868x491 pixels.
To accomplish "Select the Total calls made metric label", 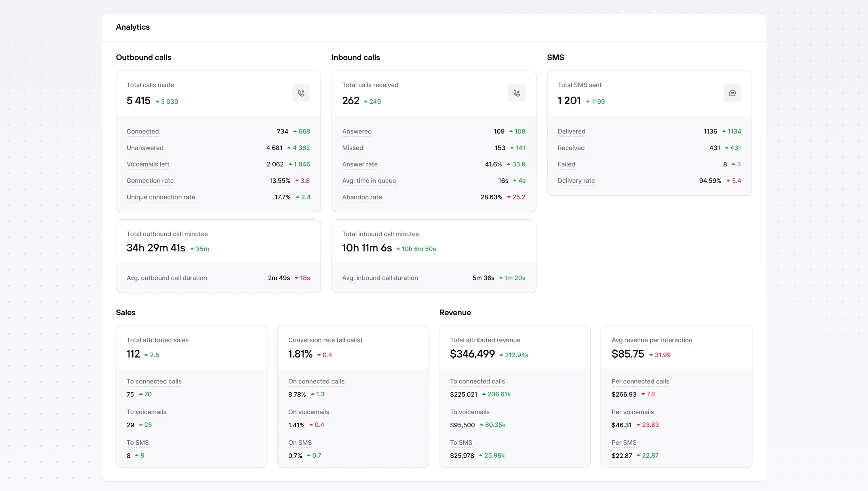I will [x=150, y=85].
